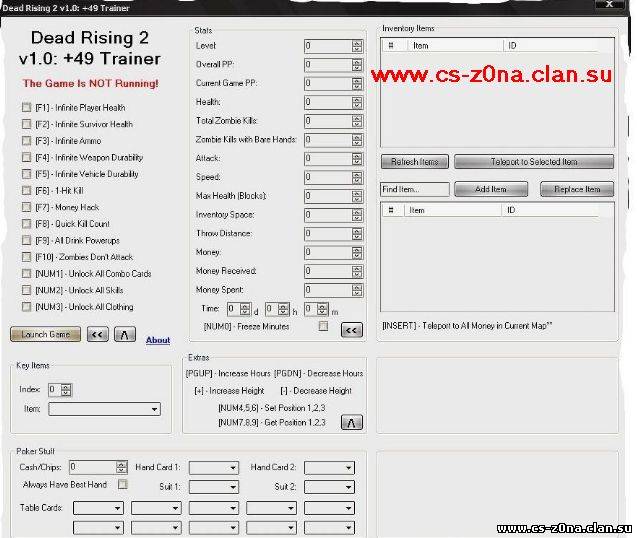Click the Item column header in Inventory Items
The image size is (637, 538).
(x=455, y=46)
